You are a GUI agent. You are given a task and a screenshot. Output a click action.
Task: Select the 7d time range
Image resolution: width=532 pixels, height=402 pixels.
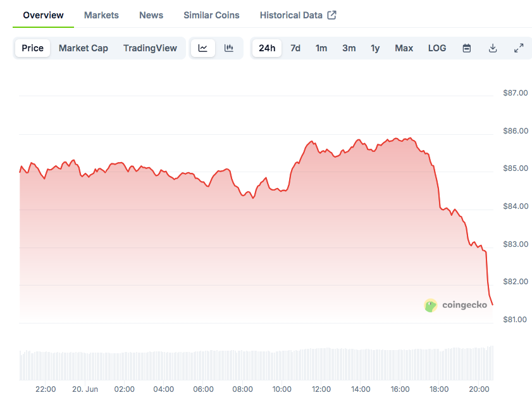(295, 48)
